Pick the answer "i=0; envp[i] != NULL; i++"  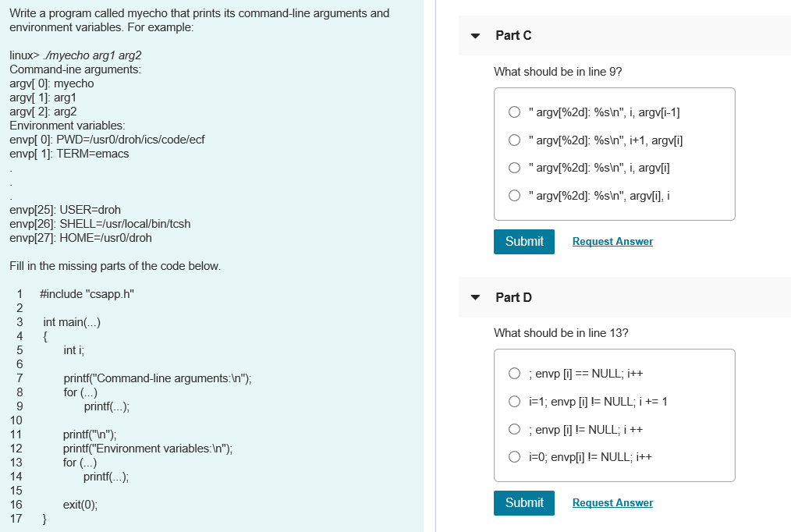[514, 456]
